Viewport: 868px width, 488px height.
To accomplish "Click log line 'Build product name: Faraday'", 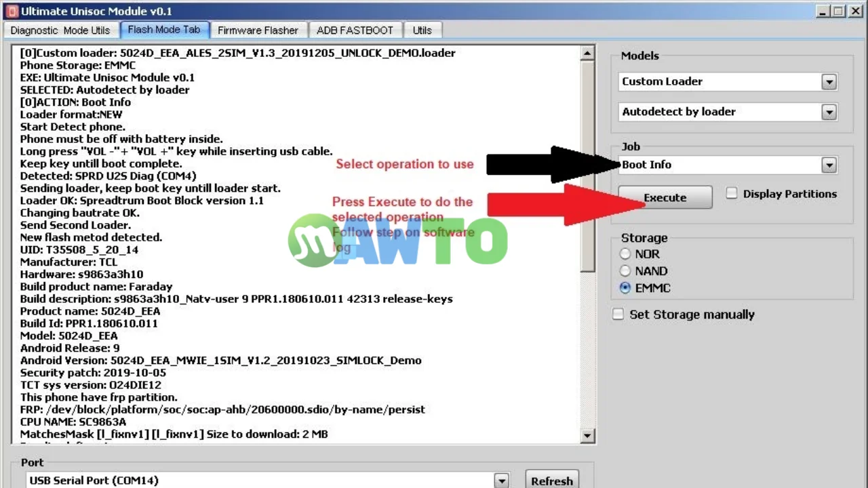I will [x=96, y=286].
